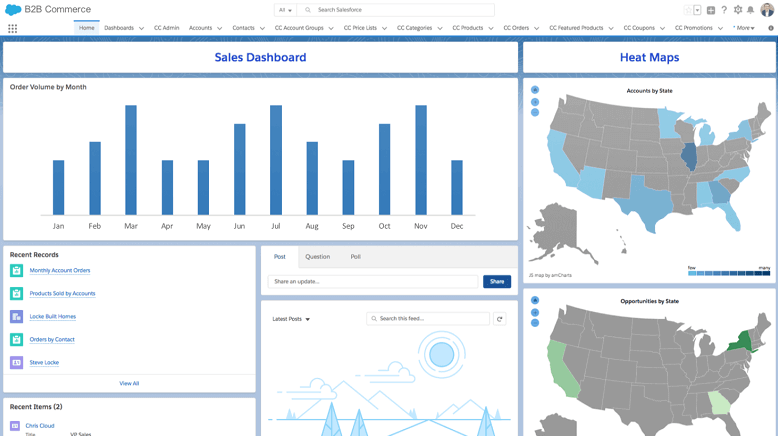This screenshot has width=778, height=436.
Task: Click the Monthly Account Orders report icon
Action: (x=16, y=270)
